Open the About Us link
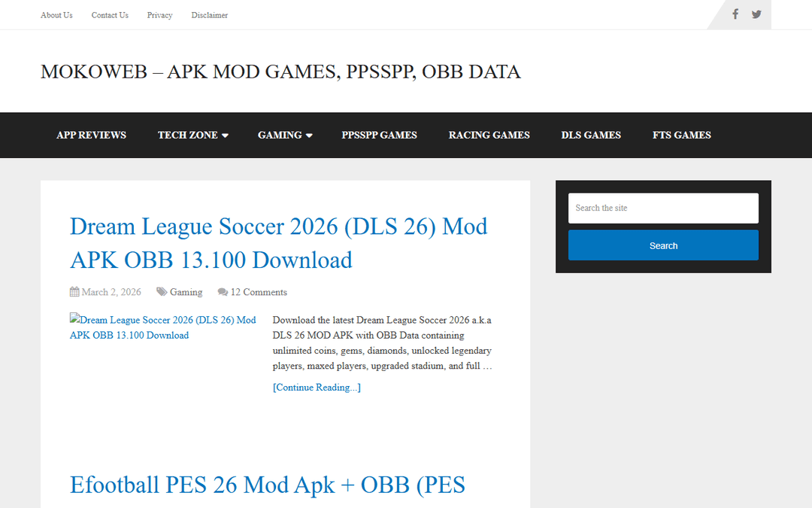The height and width of the screenshot is (508, 812). click(x=56, y=15)
